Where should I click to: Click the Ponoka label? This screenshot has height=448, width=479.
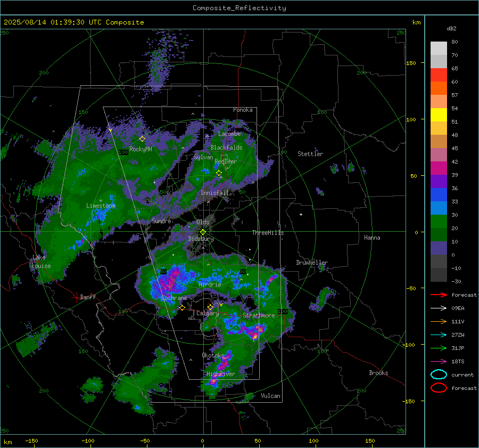pos(243,110)
